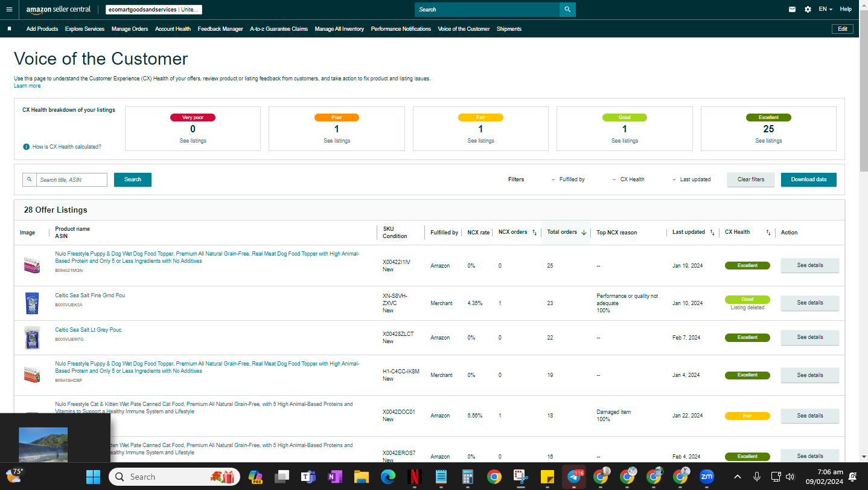The width and height of the screenshot is (868, 490).
Task: Click Celtic Sea Salt Lt Grey product thumbnail
Action: (31, 338)
